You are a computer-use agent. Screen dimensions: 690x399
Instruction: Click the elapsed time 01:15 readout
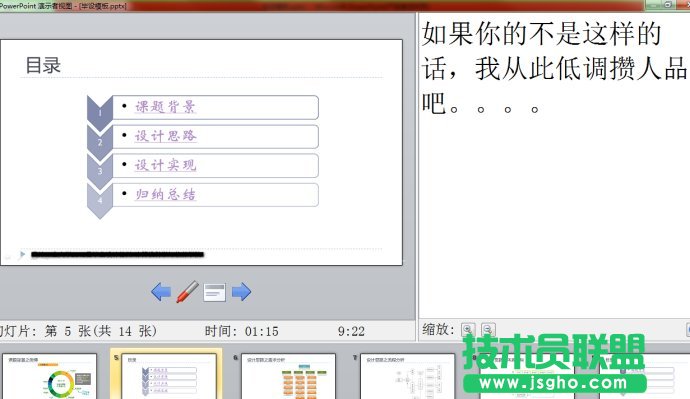click(x=261, y=331)
